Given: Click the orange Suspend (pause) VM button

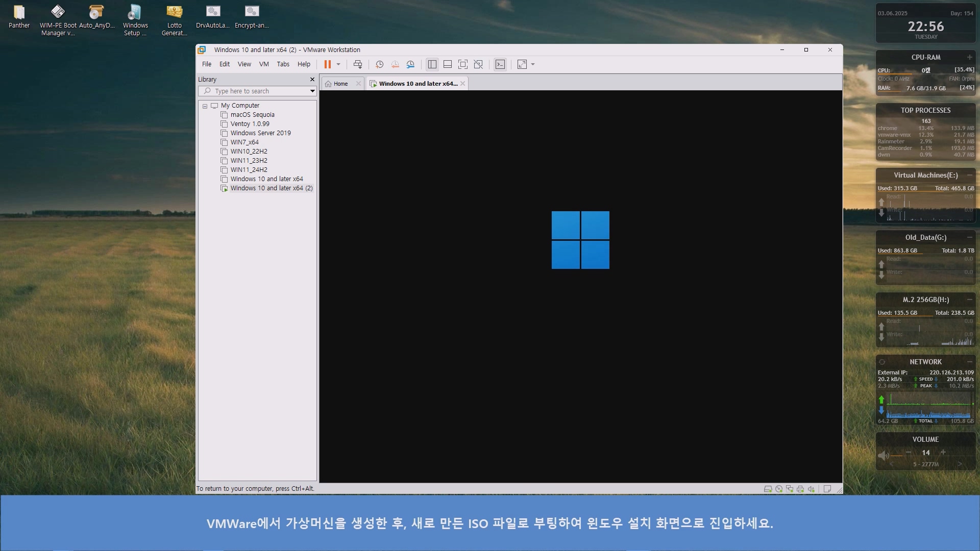Looking at the screenshot, I should [327, 64].
